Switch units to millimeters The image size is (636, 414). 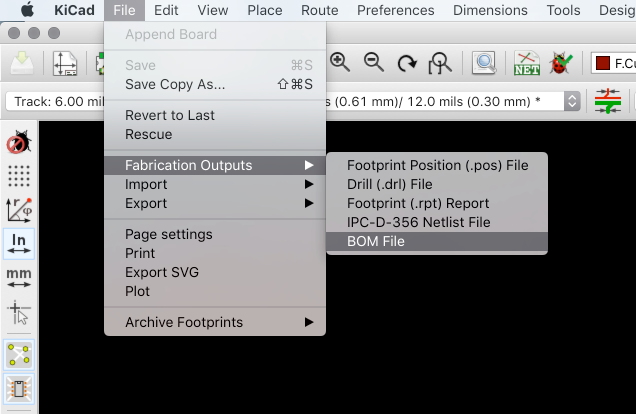coord(19,278)
